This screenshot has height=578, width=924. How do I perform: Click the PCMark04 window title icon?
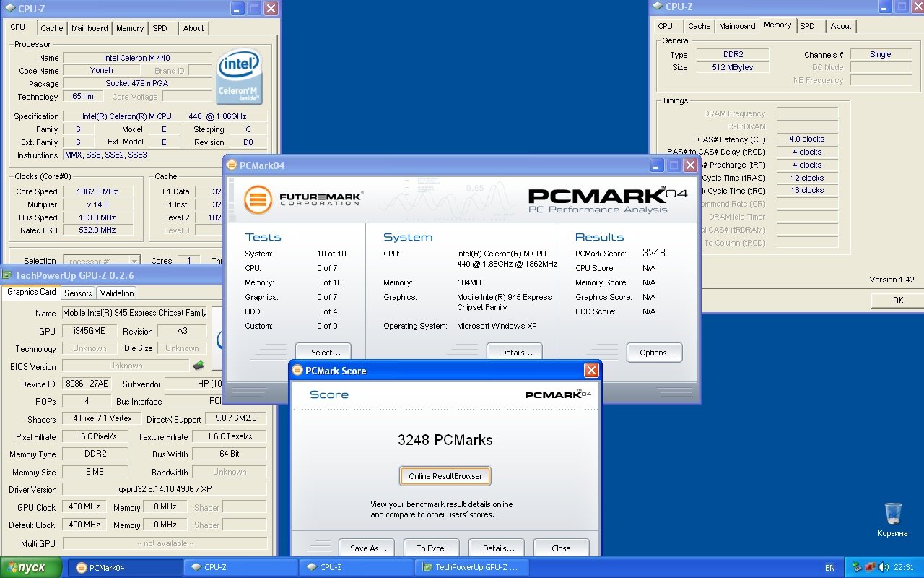pos(232,165)
